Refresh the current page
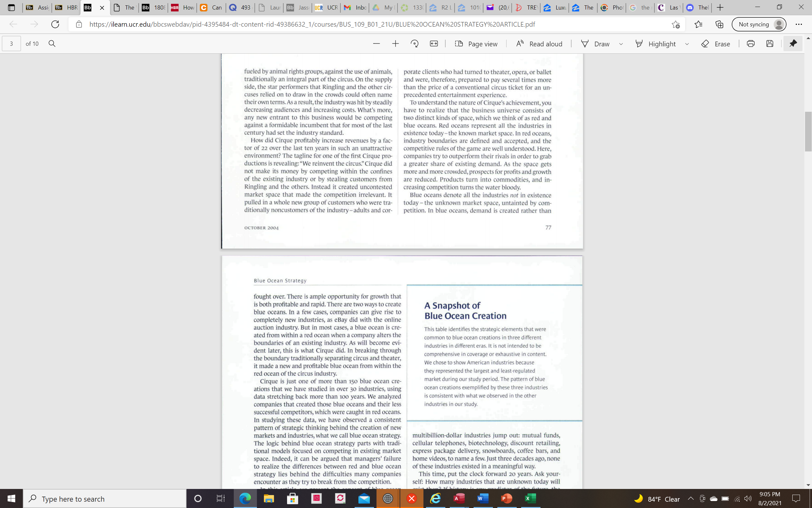812x508 pixels. pyautogui.click(x=55, y=24)
